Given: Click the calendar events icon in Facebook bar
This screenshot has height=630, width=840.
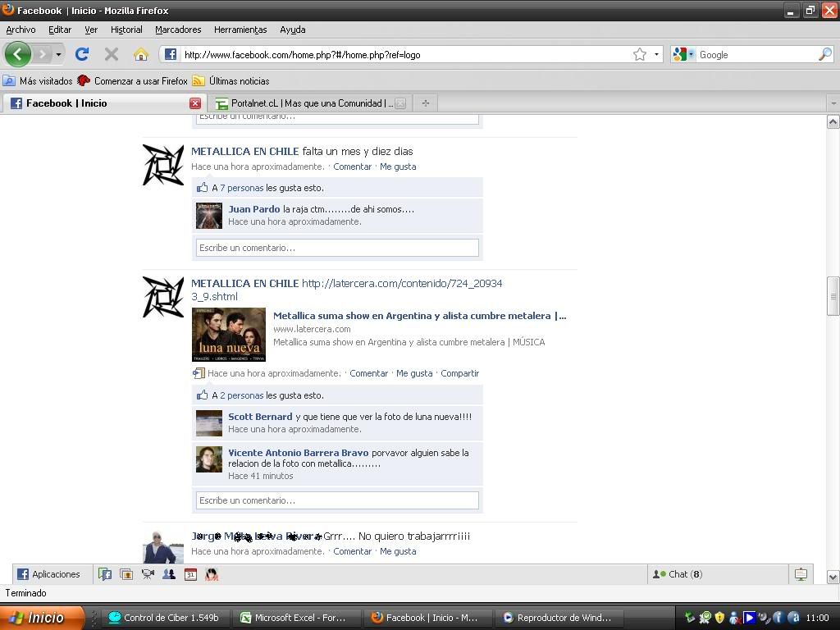Looking at the screenshot, I should [190, 574].
